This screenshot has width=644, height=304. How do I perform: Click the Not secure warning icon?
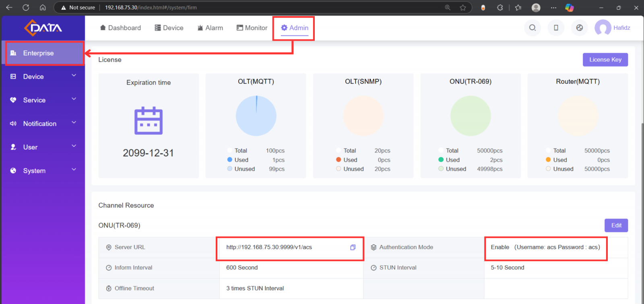pyautogui.click(x=63, y=7)
